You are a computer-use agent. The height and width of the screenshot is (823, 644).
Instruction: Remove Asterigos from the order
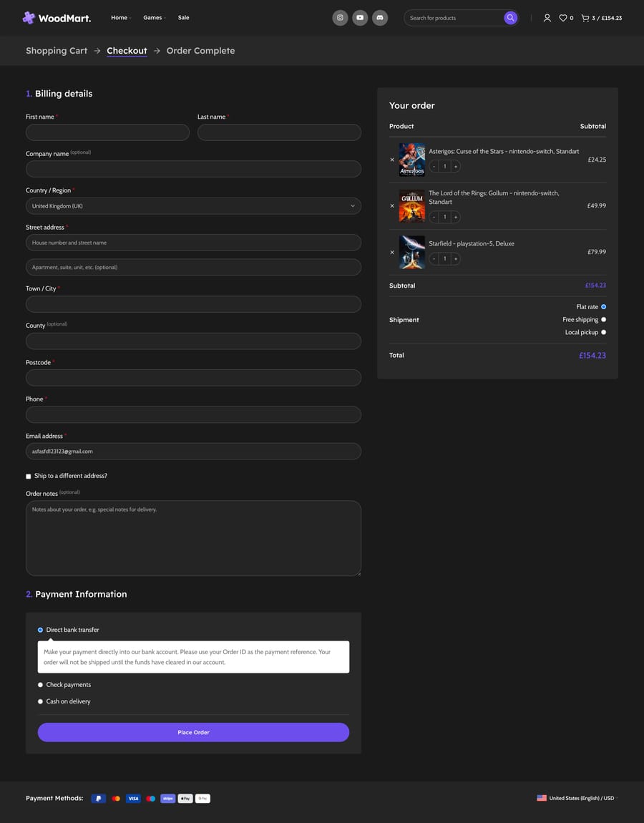[392, 160]
